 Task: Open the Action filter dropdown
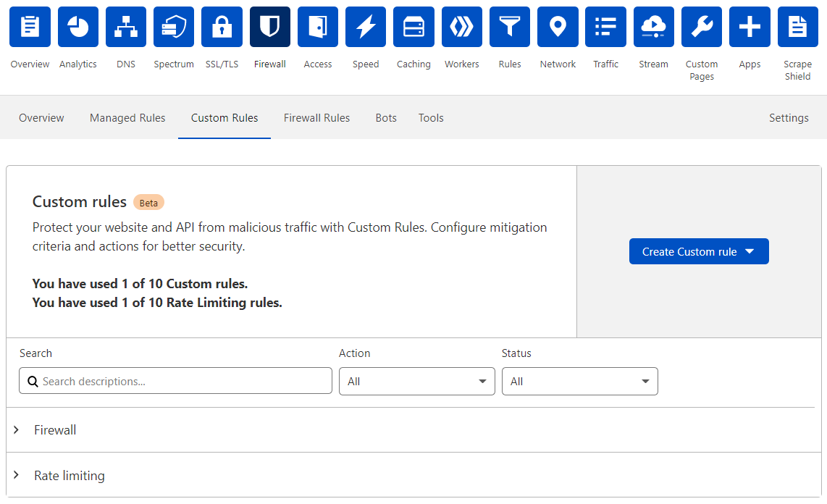(416, 381)
